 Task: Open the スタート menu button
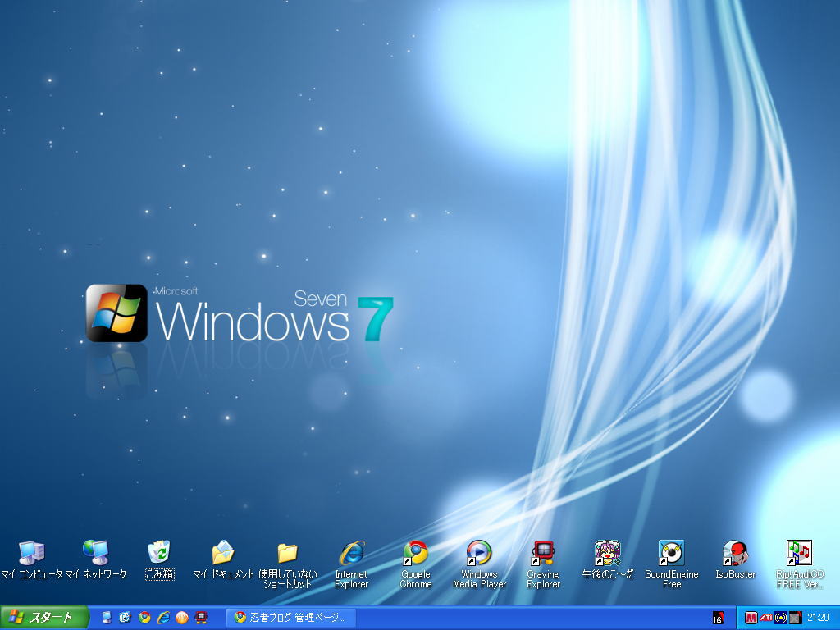(44, 618)
